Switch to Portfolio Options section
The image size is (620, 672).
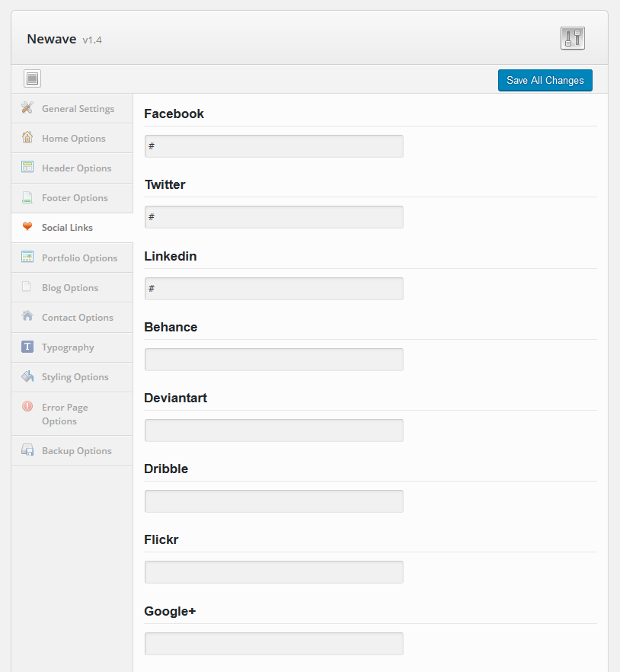pyautogui.click(x=72, y=258)
